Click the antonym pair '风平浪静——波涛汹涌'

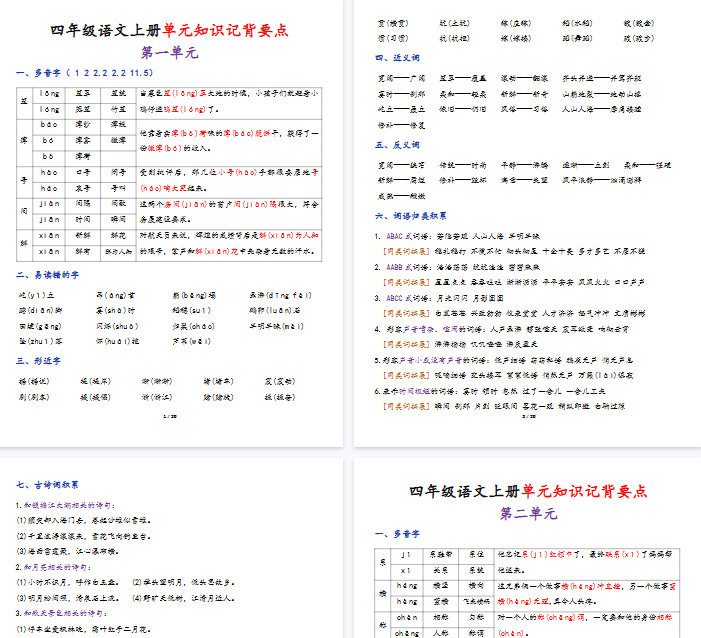point(602,180)
